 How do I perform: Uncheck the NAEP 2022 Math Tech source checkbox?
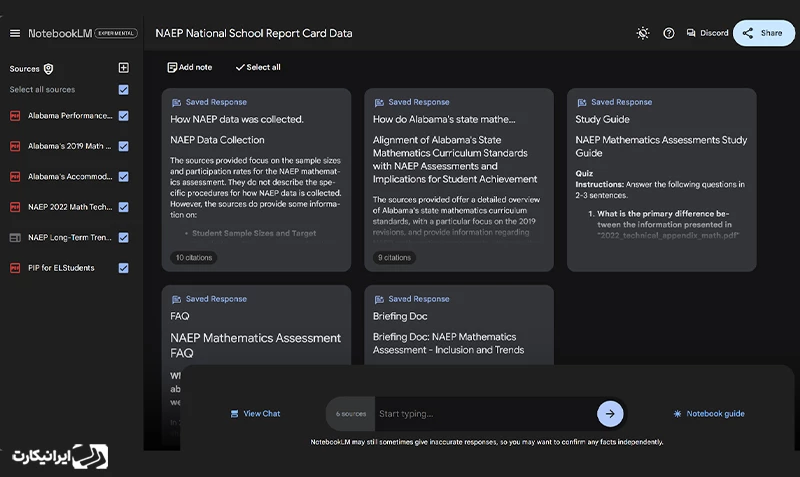[123, 207]
